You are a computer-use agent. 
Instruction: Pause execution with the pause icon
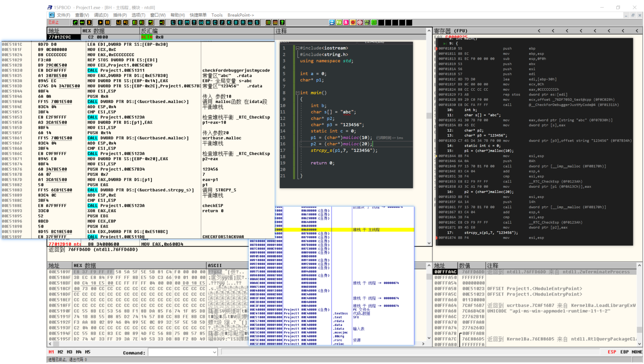pos(107,22)
